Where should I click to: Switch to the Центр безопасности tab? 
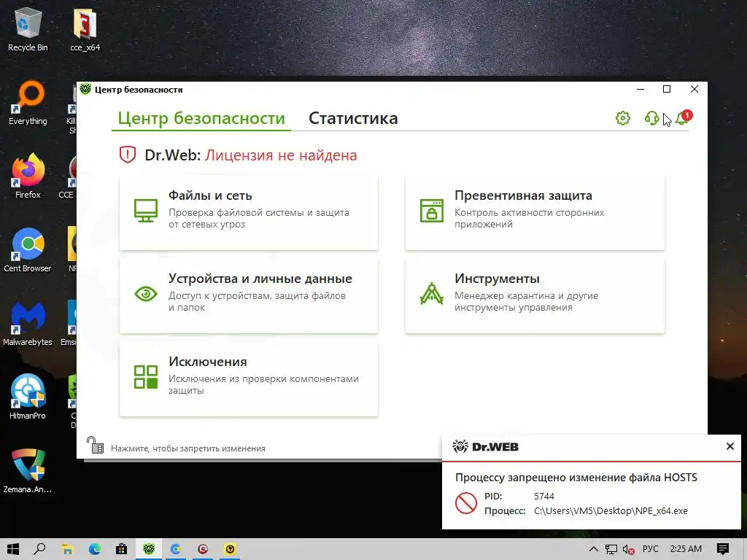(201, 118)
